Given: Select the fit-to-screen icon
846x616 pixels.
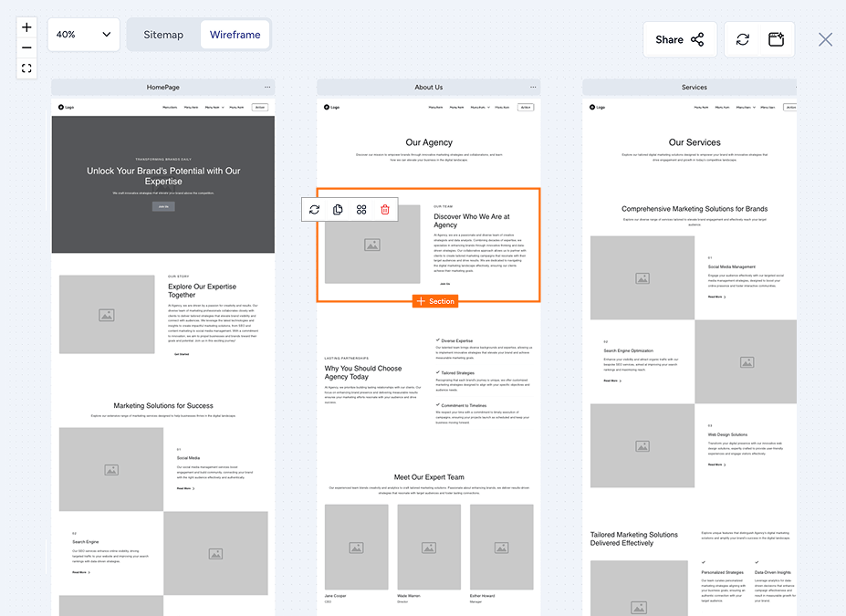Looking at the screenshot, I should (26, 68).
